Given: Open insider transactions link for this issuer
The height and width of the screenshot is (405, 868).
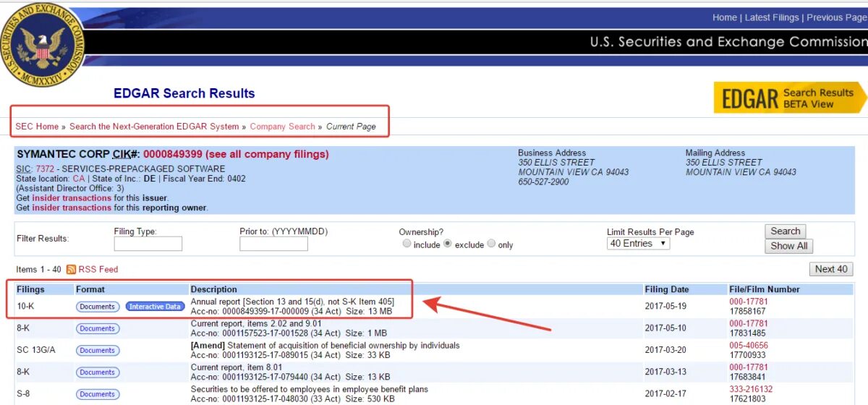Looking at the screenshot, I should click(x=72, y=198).
